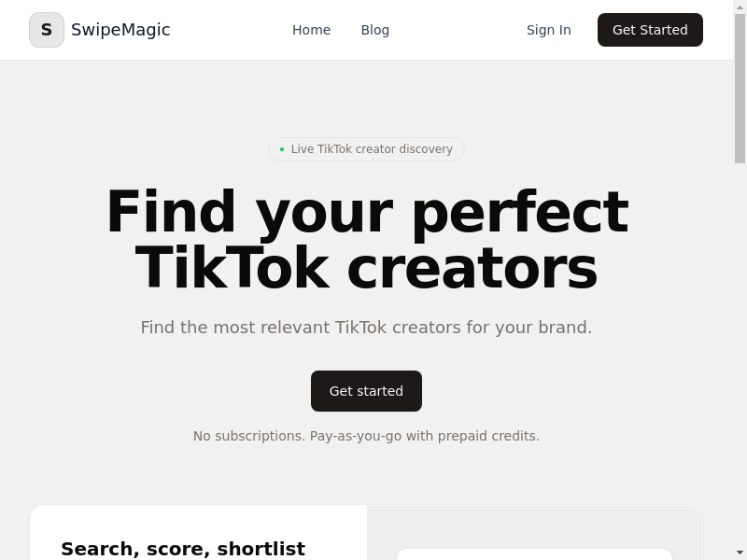Open the Home navigation item
747x560 pixels.
click(x=311, y=30)
